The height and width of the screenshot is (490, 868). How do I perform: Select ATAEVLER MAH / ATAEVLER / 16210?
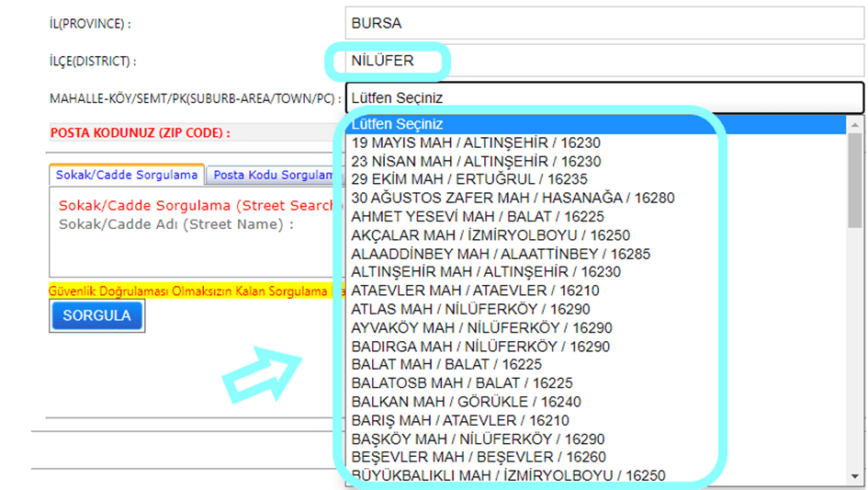[x=462, y=291]
